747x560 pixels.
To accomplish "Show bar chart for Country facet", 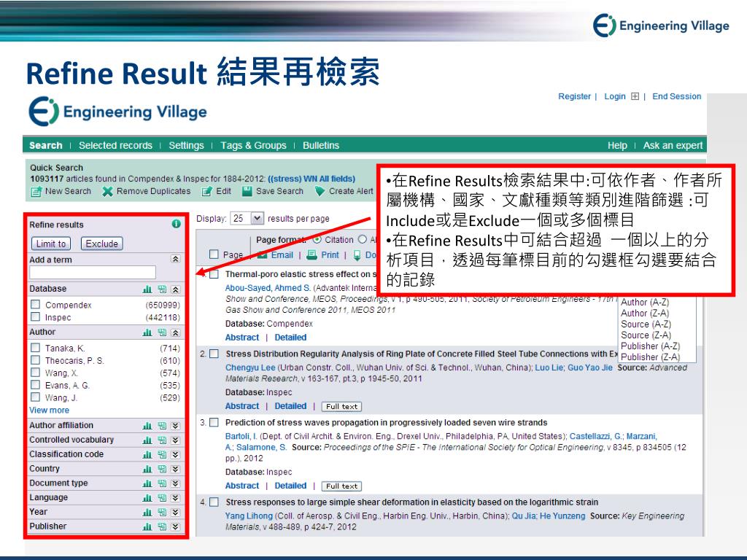I will [147, 469].
